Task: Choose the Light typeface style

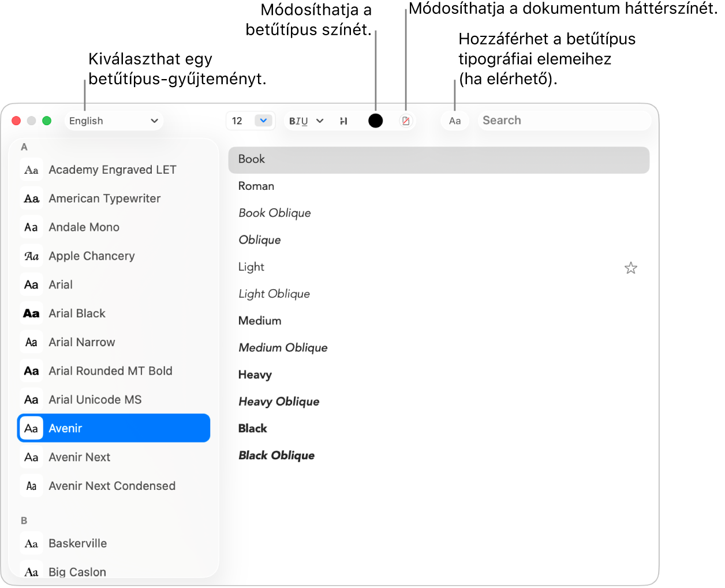Action: (x=439, y=267)
